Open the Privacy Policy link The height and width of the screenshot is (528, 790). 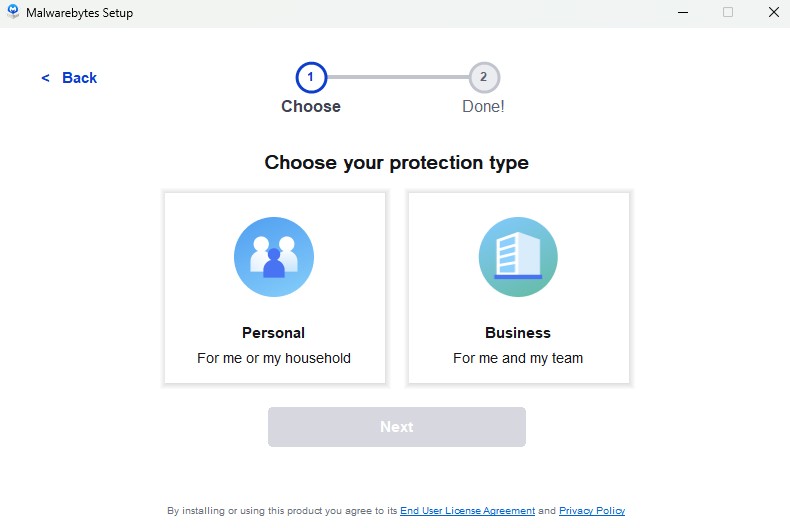pos(592,511)
